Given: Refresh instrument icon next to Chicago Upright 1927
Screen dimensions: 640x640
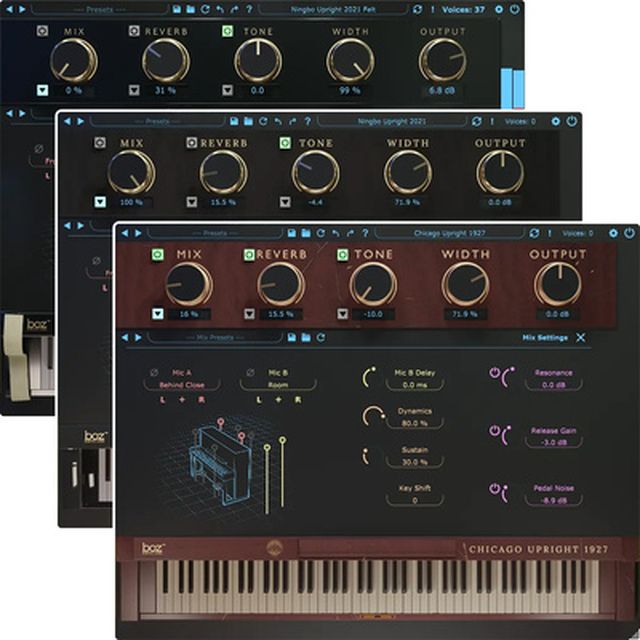Looking at the screenshot, I should (534, 233).
